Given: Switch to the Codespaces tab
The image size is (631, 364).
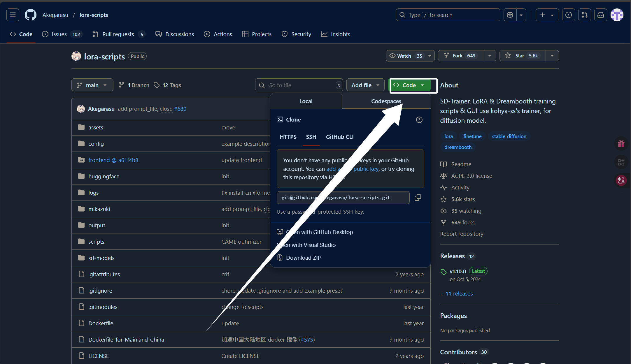Looking at the screenshot, I should [x=386, y=101].
